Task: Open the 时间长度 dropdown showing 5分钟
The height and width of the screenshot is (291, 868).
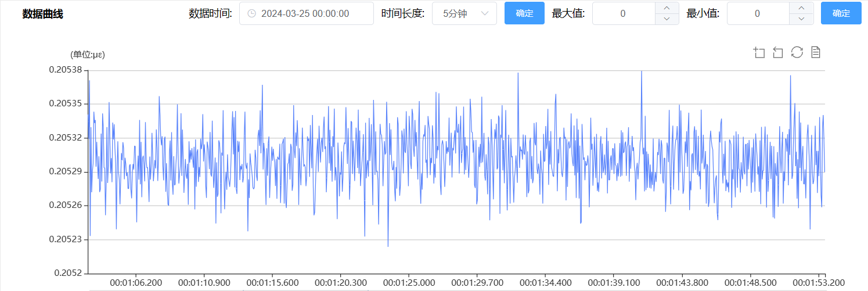Action: tap(464, 13)
